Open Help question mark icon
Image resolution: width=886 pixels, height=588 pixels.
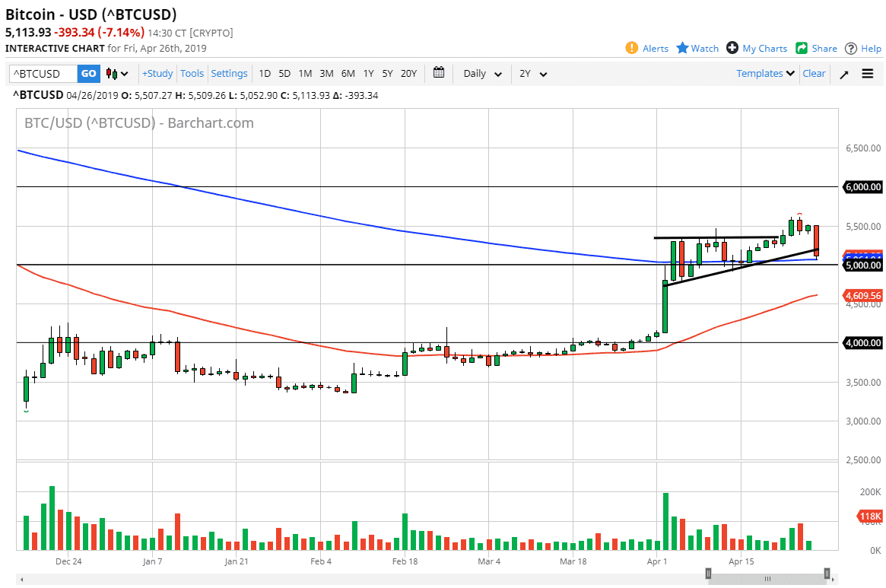(x=851, y=48)
